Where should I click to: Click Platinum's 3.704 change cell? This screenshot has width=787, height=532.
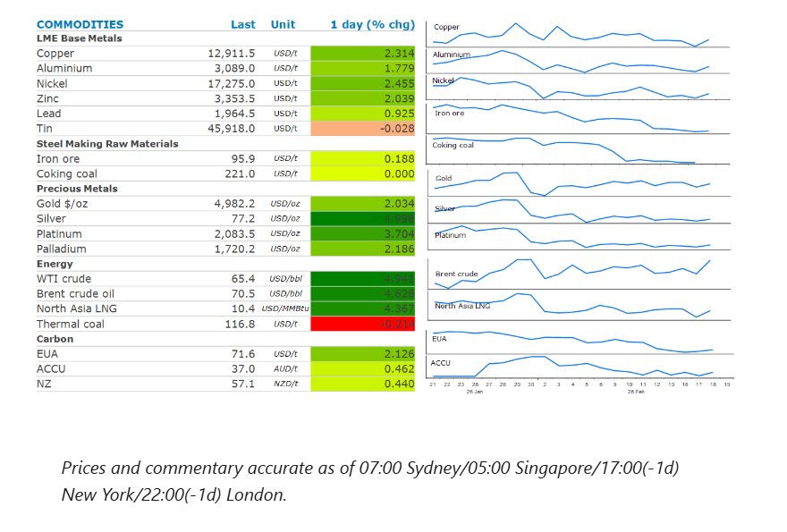363,234
